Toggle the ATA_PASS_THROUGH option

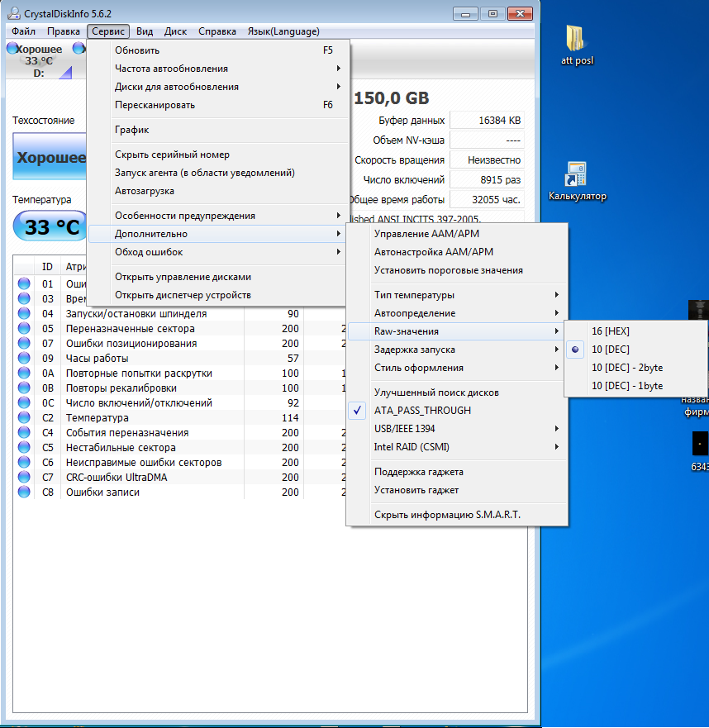coord(422,411)
